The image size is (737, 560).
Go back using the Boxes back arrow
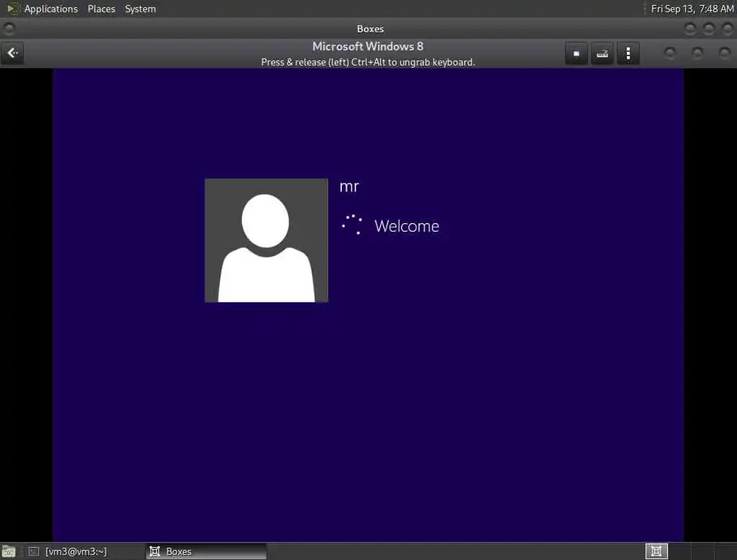[12, 53]
